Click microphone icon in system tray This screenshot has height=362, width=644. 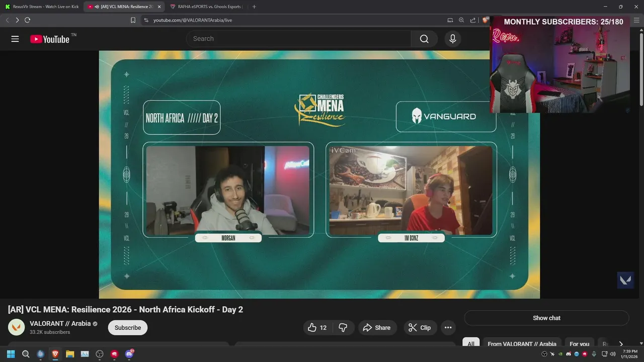pos(594,354)
